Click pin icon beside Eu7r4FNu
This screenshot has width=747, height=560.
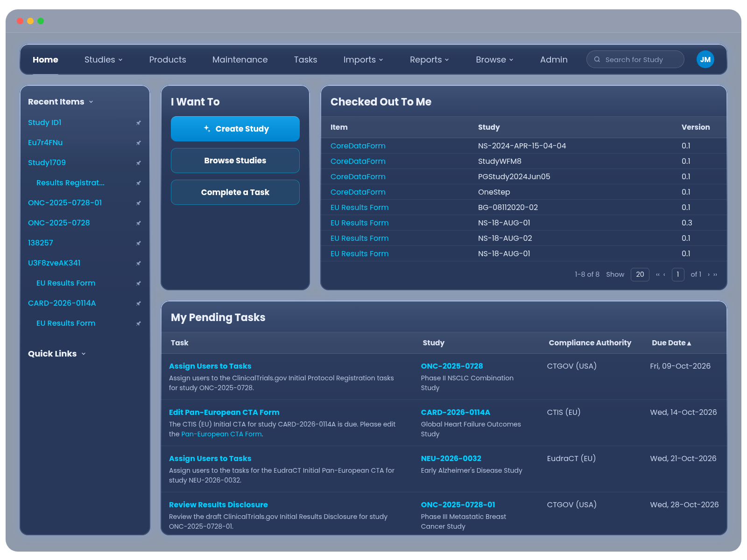click(138, 143)
